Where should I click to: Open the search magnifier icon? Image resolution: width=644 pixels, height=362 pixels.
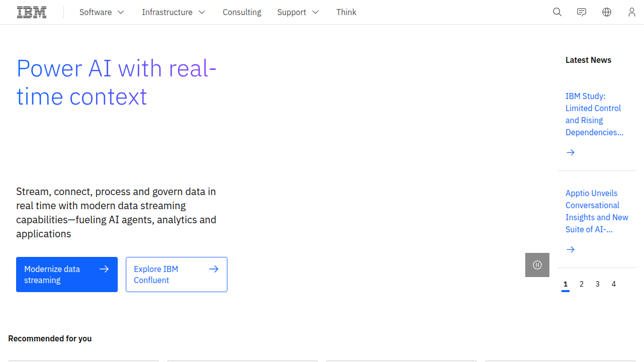point(557,12)
